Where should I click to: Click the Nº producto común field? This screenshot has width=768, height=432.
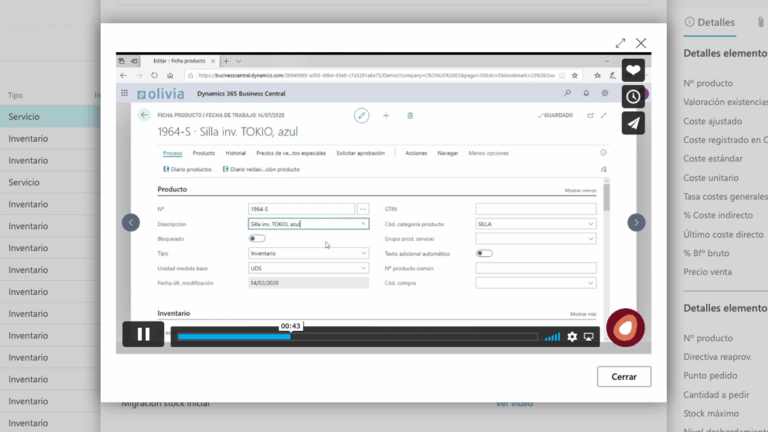(536, 268)
